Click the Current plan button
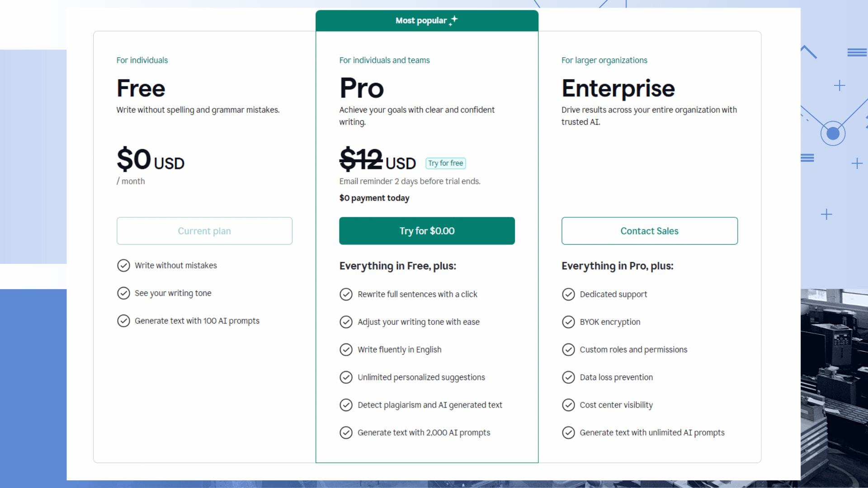868x488 pixels. click(204, 231)
